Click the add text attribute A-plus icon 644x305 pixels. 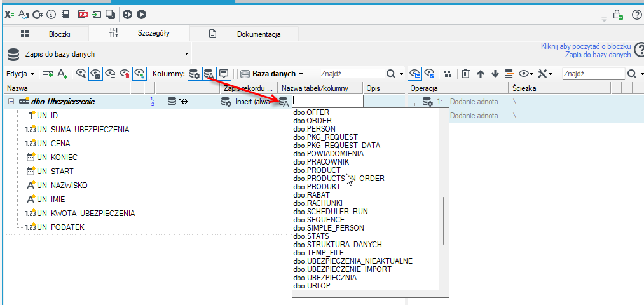(x=62, y=74)
